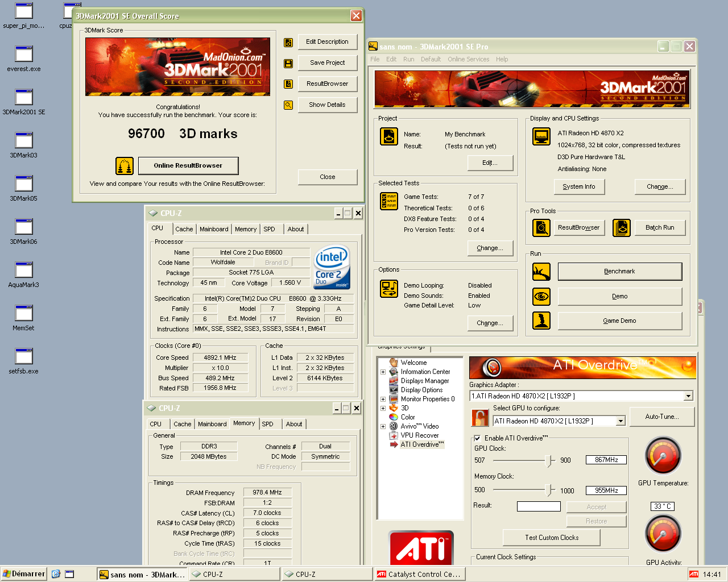Switch to SPD tab in lower CPU-Z
This screenshot has width=728, height=582.
[267, 424]
